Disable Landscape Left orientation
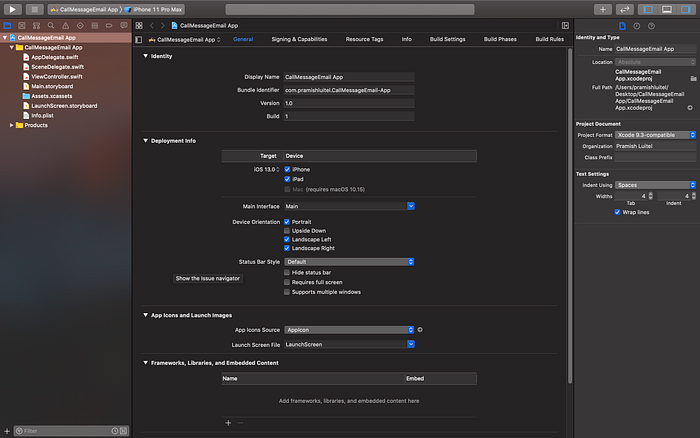This screenshot has width=700, height=438. point(287,239)
